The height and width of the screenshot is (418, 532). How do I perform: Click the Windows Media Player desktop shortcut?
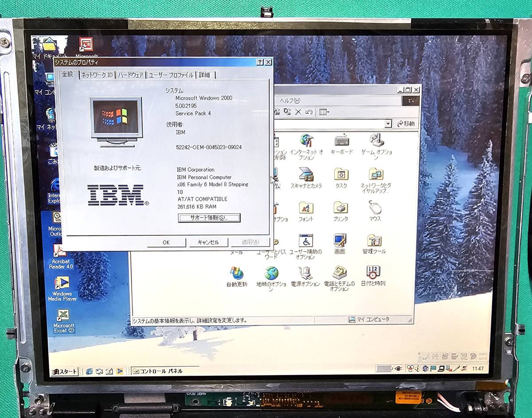(x=62, y=284)
